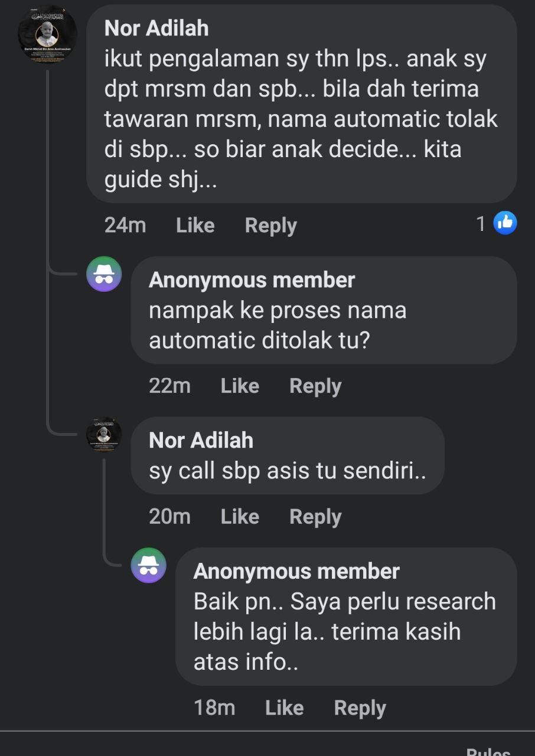Like the 'Baik pn' reply from 18m ago
The height and width of the screenshot is (756, 535).
[x=284, y=707]
